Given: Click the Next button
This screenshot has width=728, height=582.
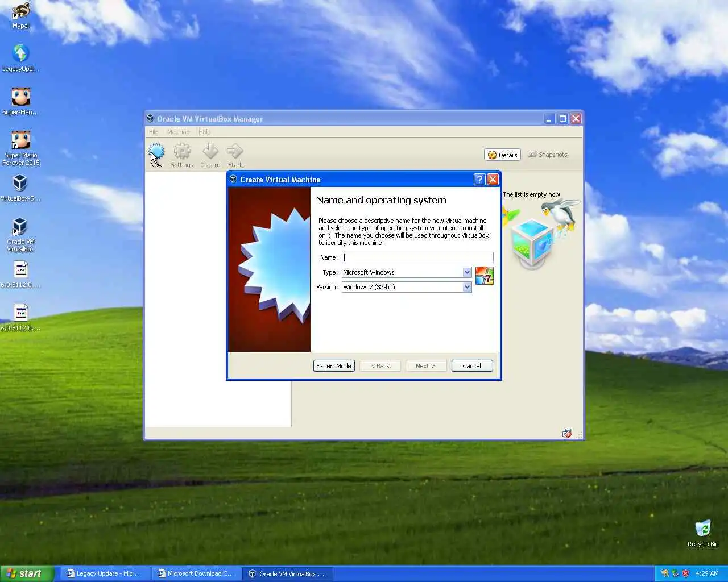Looking at the screenshot, I should click(426, 366).
